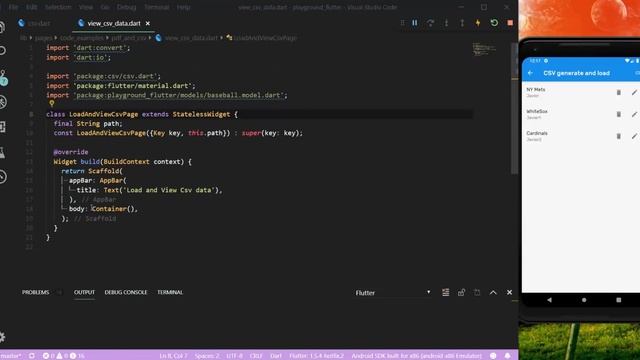Pause the running debug session

(415, 23)
